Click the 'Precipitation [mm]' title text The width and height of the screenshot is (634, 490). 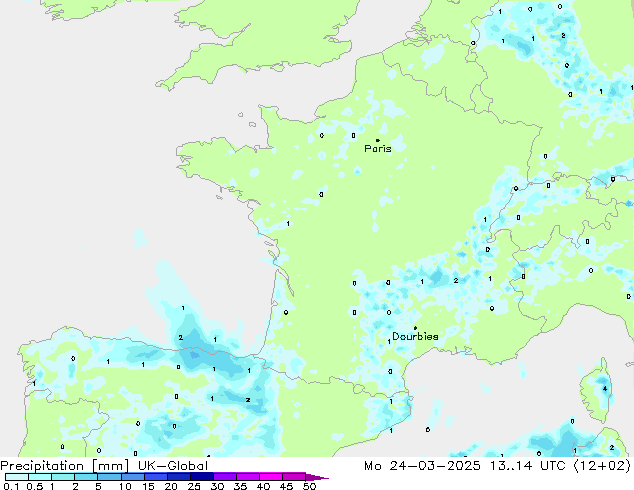[x=65, y=466]
